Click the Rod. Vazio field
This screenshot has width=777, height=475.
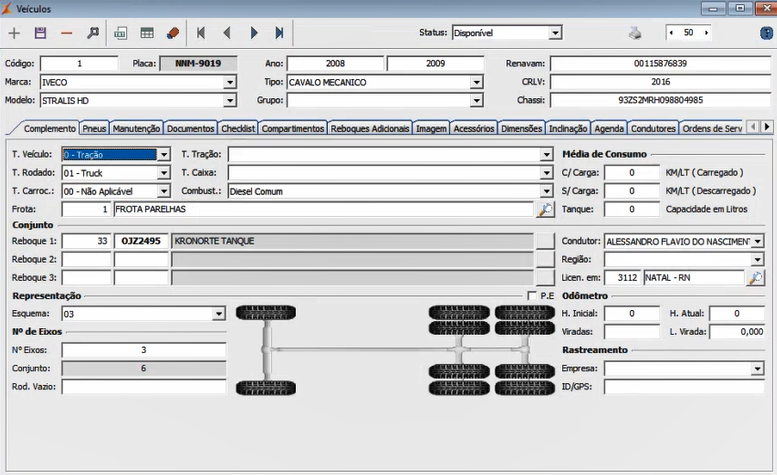(144, 387)
